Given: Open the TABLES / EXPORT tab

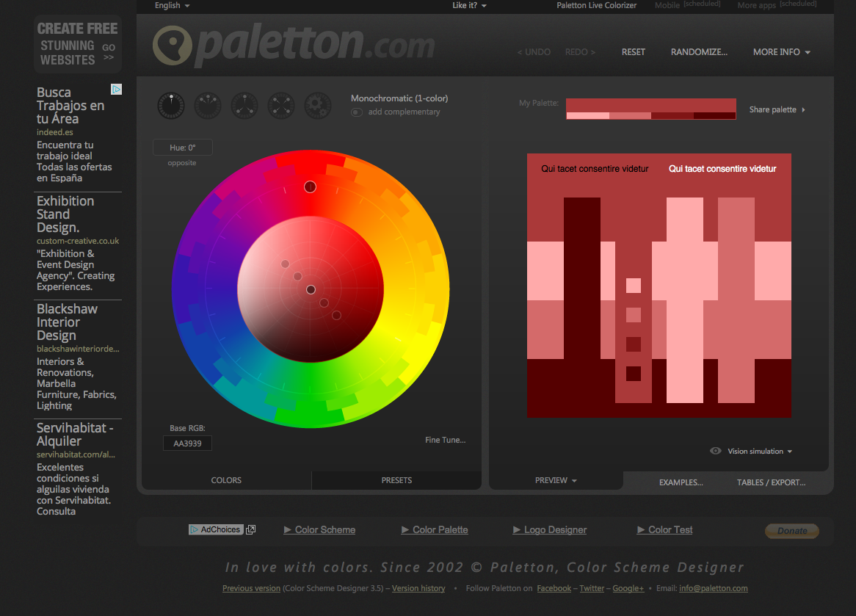Looking at the screenshot, I should [771, 482].
